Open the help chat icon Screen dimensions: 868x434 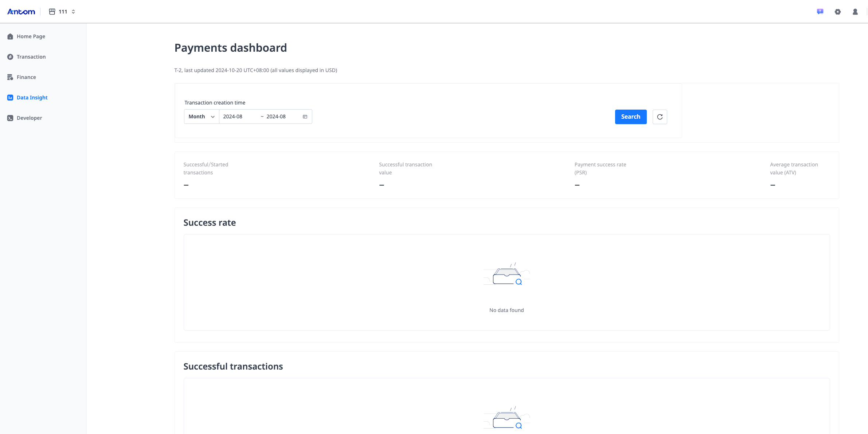click(x=820, y=12)
